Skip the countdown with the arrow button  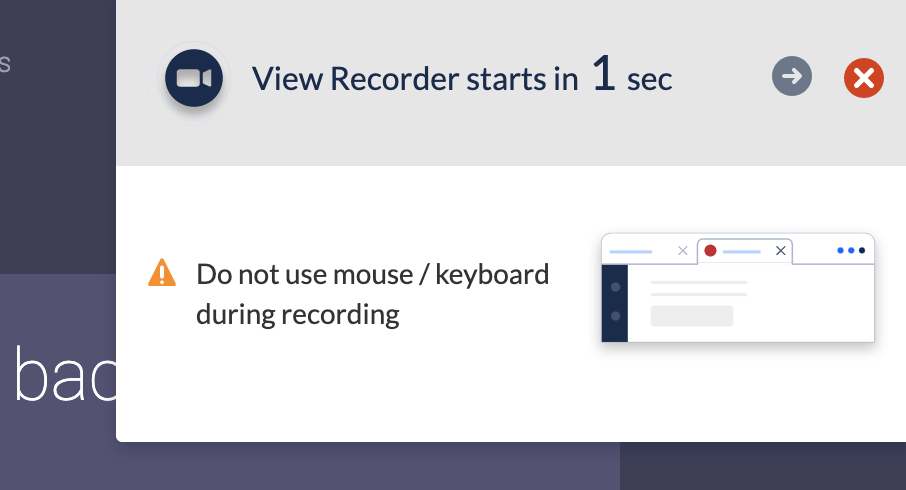click(792, 76)
